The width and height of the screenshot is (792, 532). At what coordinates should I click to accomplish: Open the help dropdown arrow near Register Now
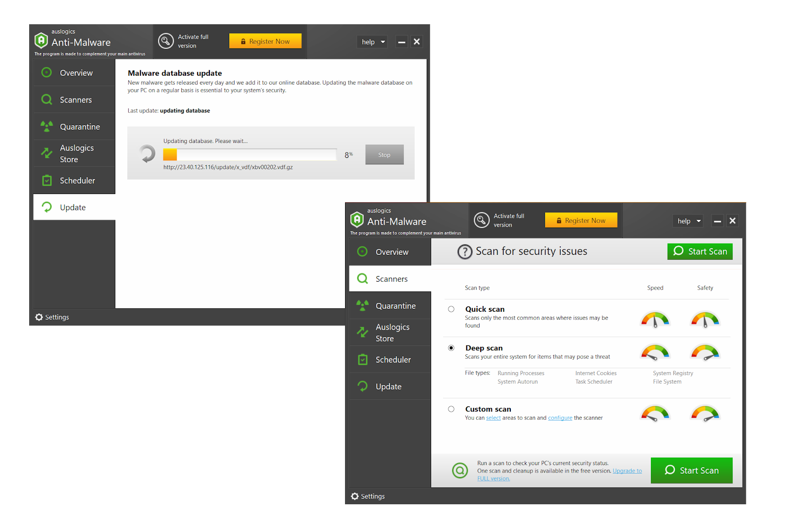click(x=698, y=221)
